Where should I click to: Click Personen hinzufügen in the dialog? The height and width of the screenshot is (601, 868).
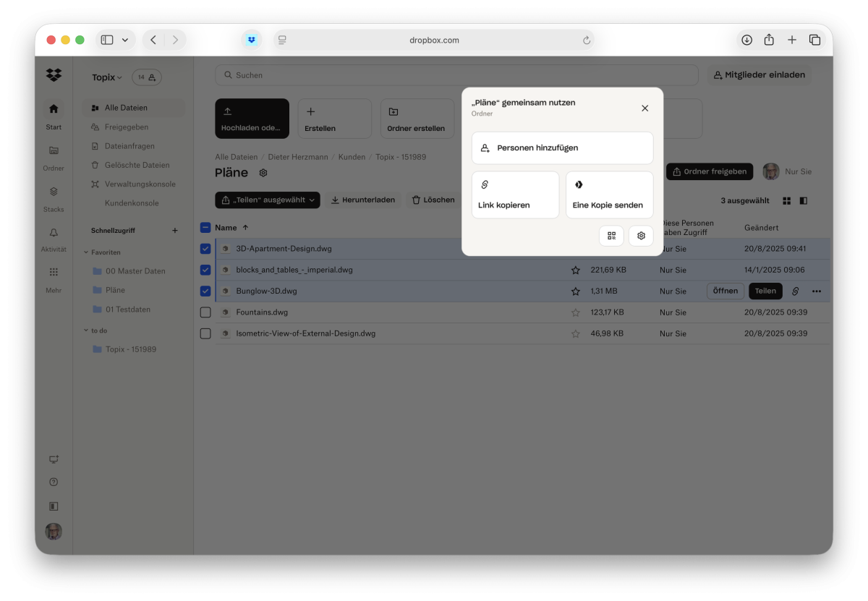(563, 148)
